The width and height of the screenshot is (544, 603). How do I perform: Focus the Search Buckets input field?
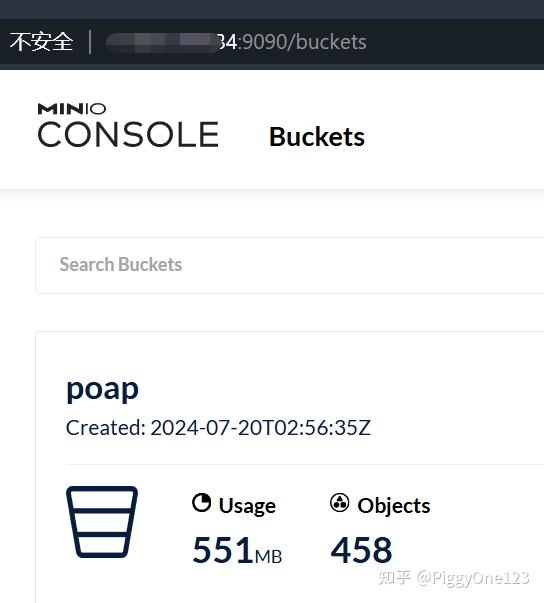click(x=289, y=265)
